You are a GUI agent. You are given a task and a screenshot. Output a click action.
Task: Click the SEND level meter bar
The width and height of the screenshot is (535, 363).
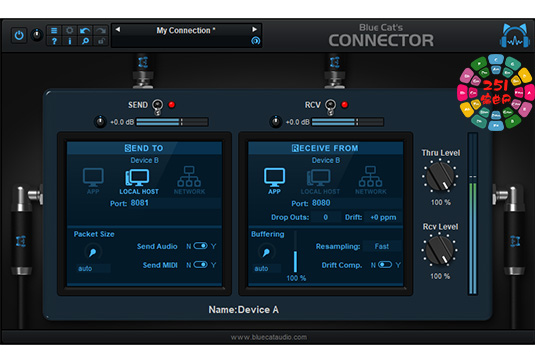click(172, 122)
